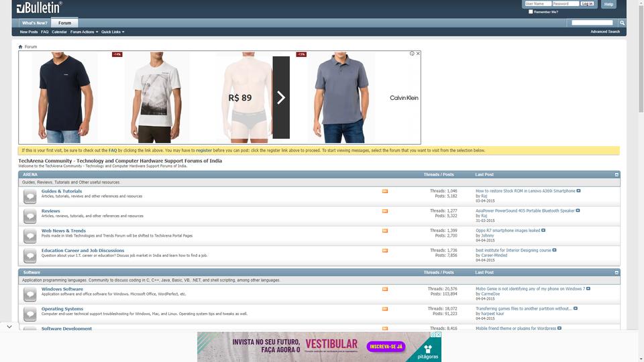This screenshot has height=362, width=644.
Task: Collapse the Software category
Action: click(x=616, y=273)
